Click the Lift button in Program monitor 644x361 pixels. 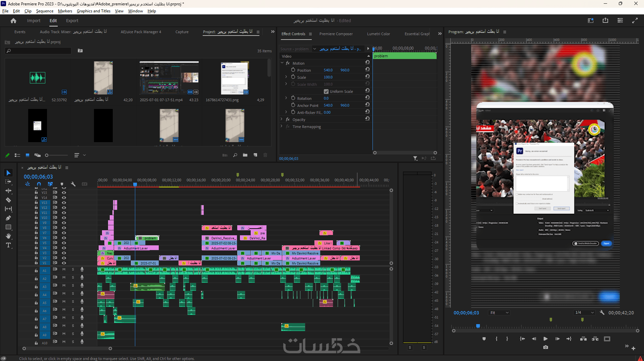click(x=584, y=339)
